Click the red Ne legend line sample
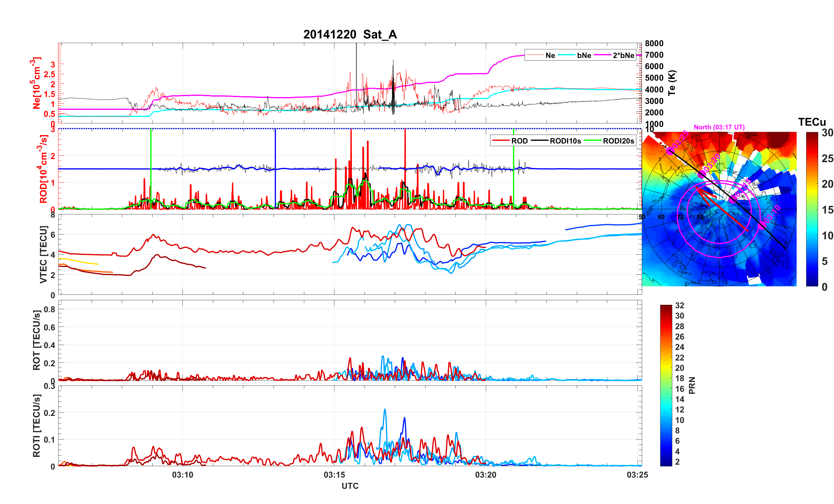 [x=535, y=55]
